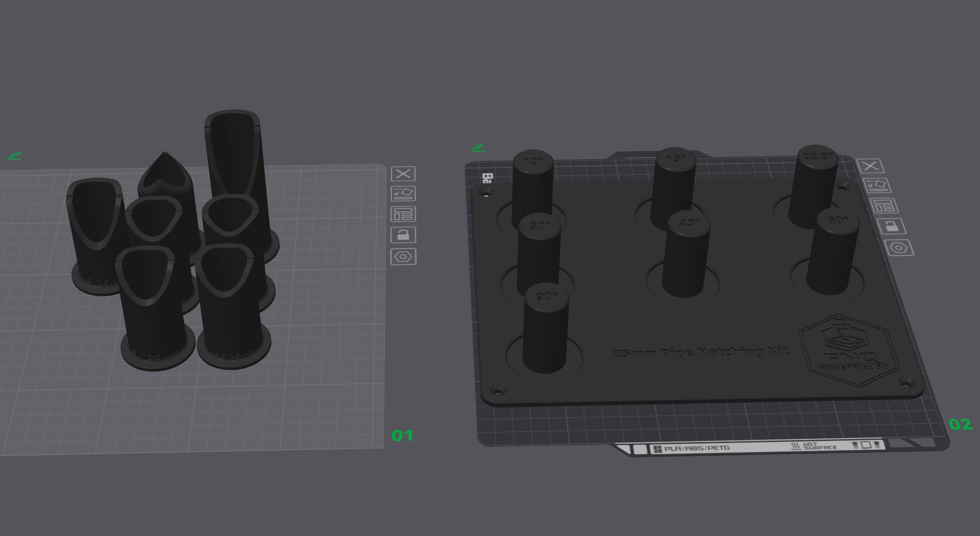Click the green 02 plate number
The image size is (980, 536).
[x=960, y=424]
